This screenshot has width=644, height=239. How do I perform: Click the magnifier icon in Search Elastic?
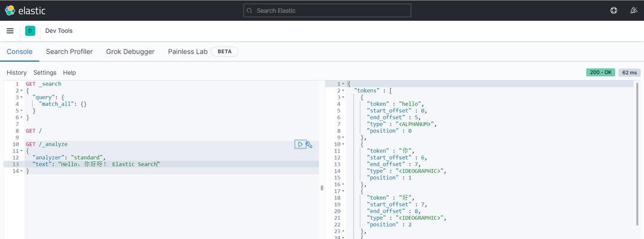point(250,11)
